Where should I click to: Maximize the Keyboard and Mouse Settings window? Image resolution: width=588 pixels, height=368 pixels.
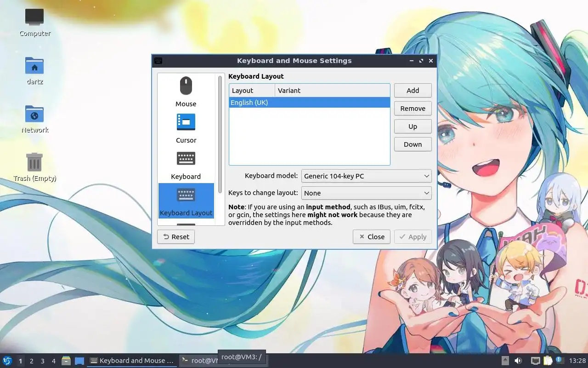tap(421, 61)
